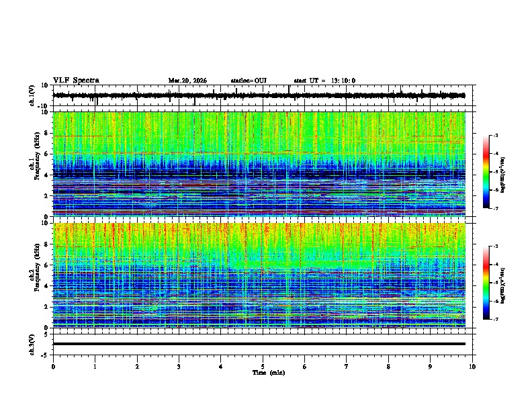Viewport: 532px width, 411px height.
Task: Click the "8" kHz tick on ch.1 spectrogram
Action: 46,133
